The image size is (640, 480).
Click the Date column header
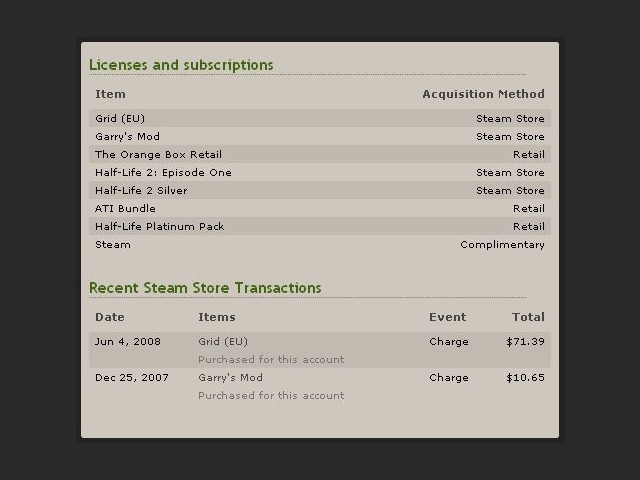click(x=110, y=317)
